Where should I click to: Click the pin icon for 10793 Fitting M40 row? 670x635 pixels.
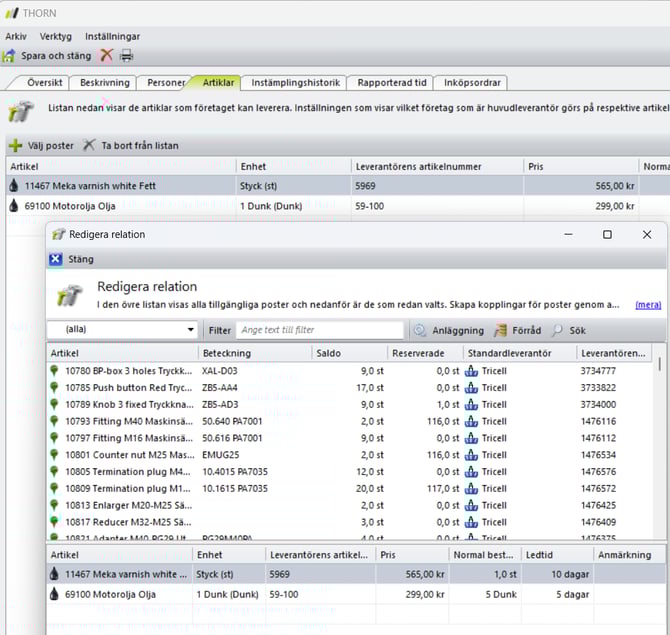[x=54, y=421]
